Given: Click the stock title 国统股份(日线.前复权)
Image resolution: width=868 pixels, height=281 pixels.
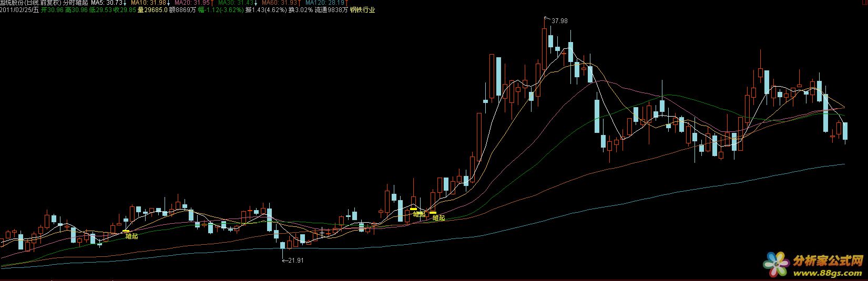Looking at the screenshot, I should pos(31,3).
